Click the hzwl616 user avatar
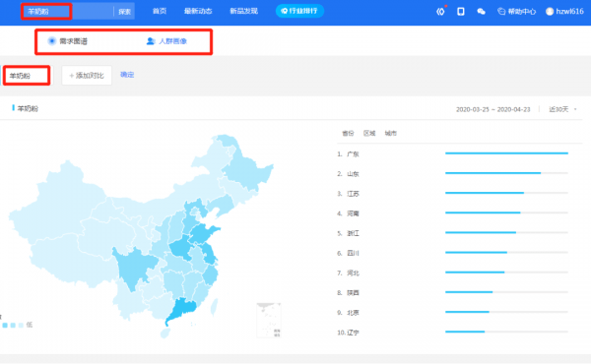591x364 pixels. point(550,11)
